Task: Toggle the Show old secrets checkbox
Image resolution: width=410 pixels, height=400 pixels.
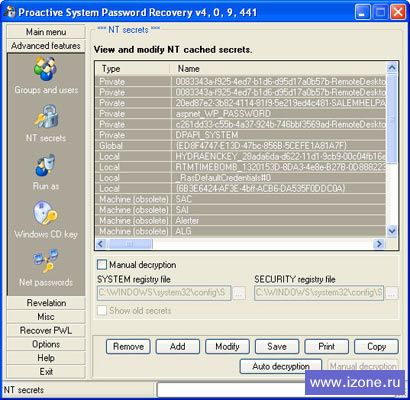Action: click(x=102, y=310)
